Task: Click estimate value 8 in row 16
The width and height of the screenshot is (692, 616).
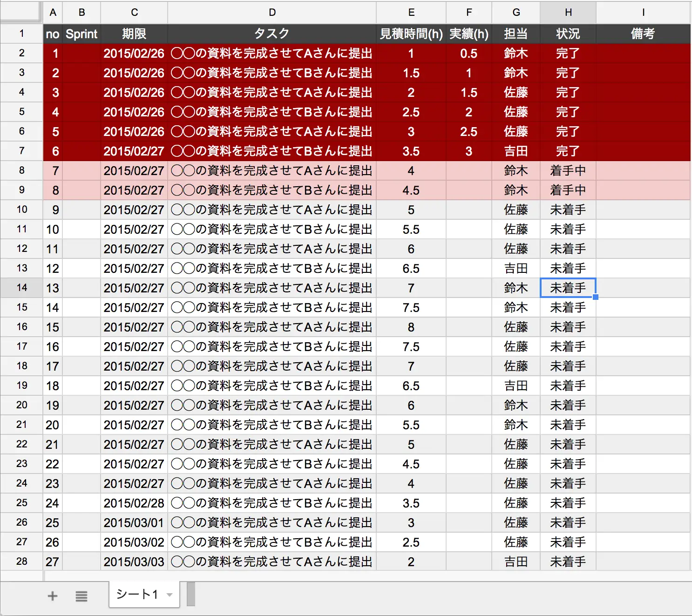Action: pos(411,327)
